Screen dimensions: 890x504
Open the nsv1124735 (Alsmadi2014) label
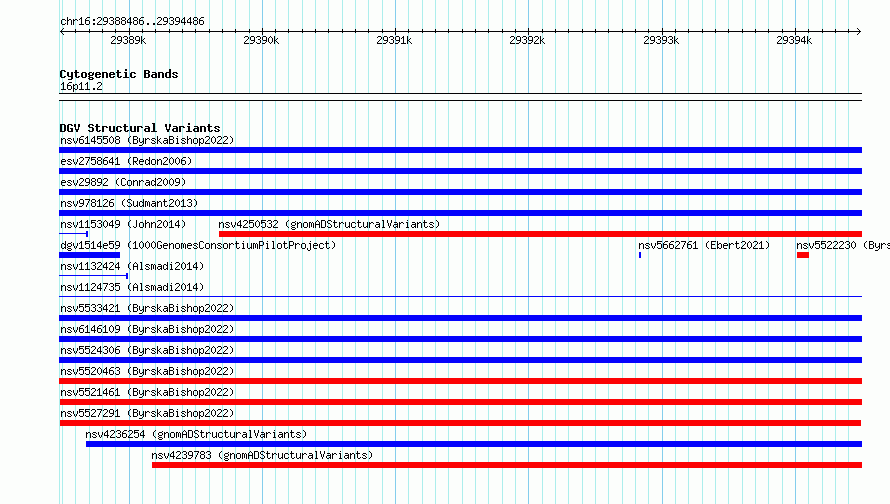132,287
